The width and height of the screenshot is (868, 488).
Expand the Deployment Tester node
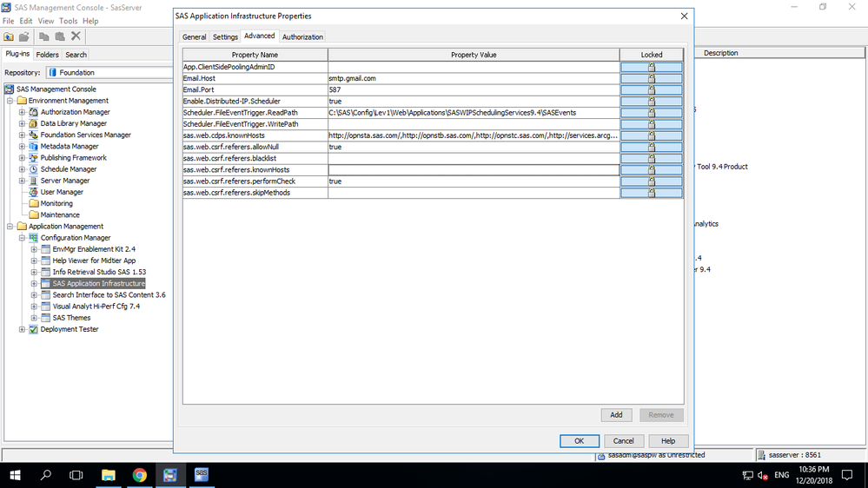pyautogui.click(x=22, y=329)
